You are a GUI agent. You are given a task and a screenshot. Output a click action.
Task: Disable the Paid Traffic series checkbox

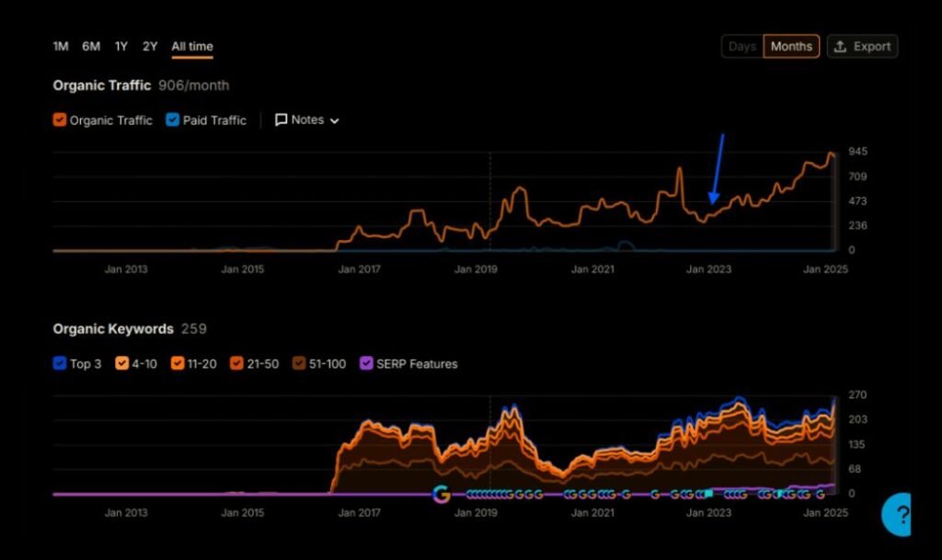(x=173, y=120)
